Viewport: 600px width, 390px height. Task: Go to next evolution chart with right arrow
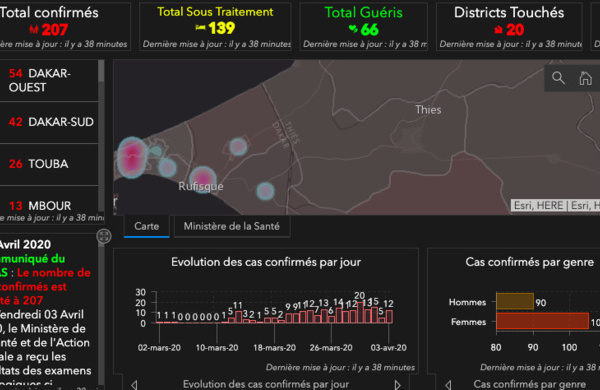398,385
